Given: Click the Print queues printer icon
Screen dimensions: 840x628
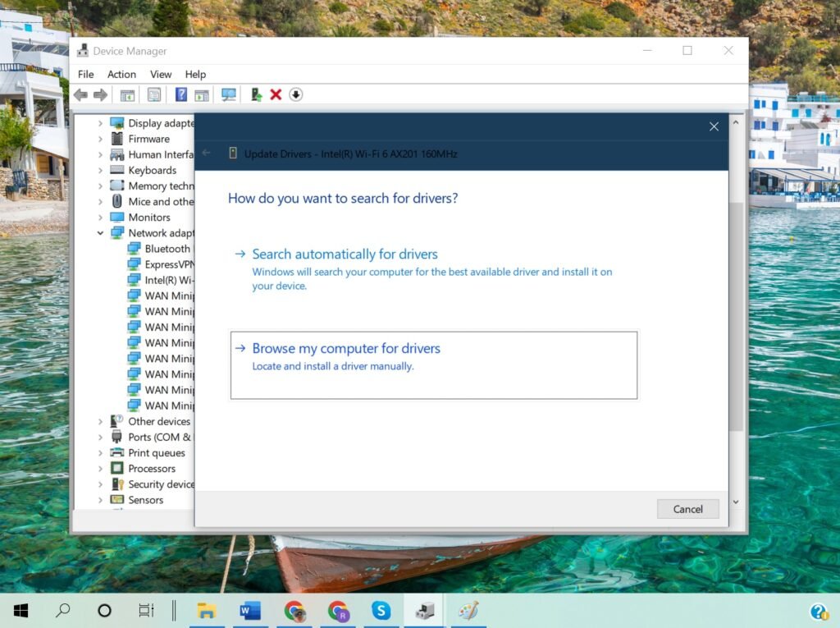Looking at the screenshot, I should (x=116, y=452).
